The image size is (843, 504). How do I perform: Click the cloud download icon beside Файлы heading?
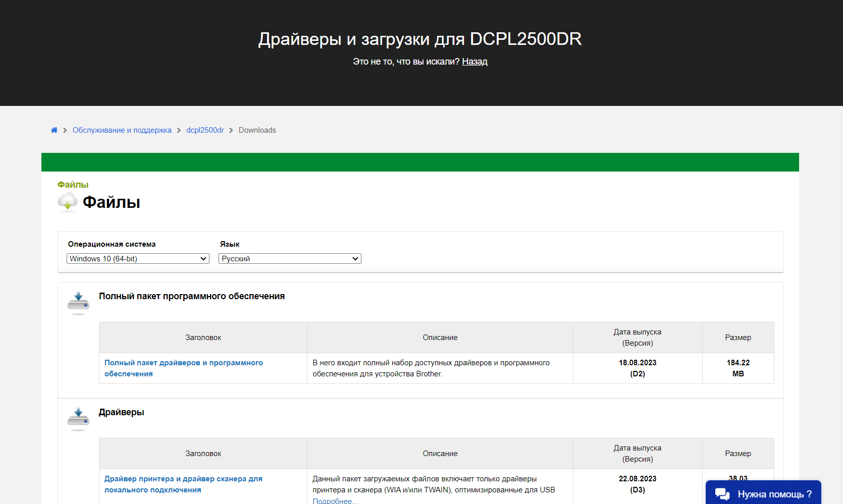(x=68, y=202)
